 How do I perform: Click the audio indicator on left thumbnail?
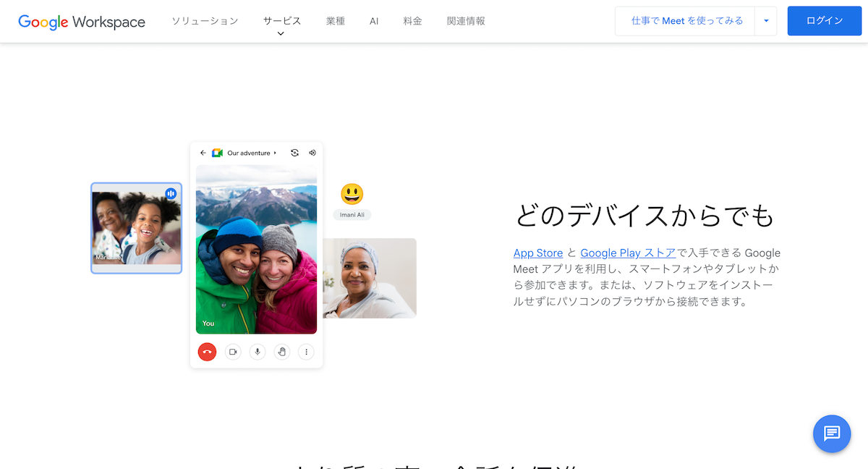click(x=171, y=193)
